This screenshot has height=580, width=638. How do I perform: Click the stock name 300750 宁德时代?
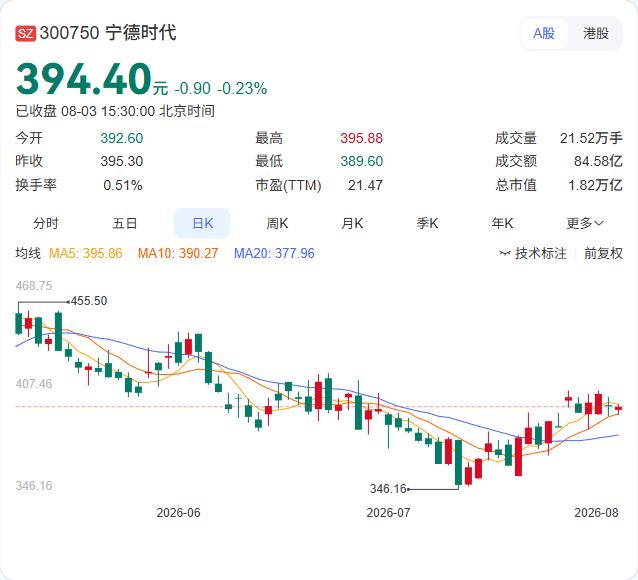pos(108,33)
